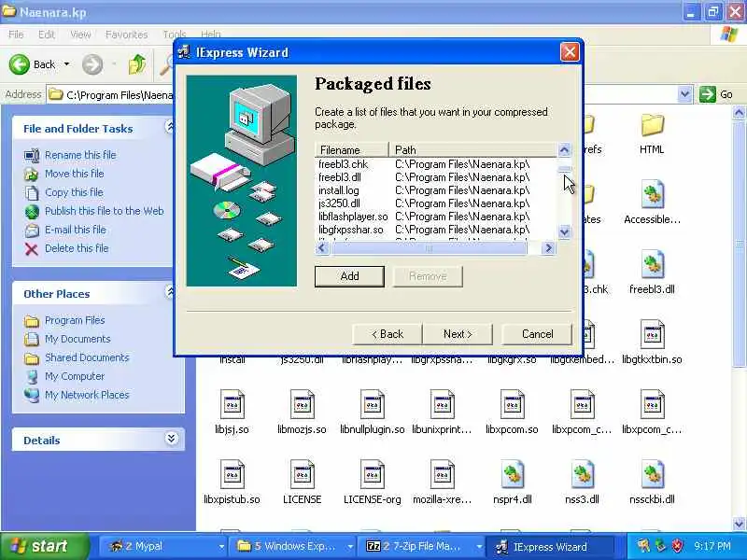
Task: Click Explorer Forward toolbar button
Action: (x=92, y=64)
